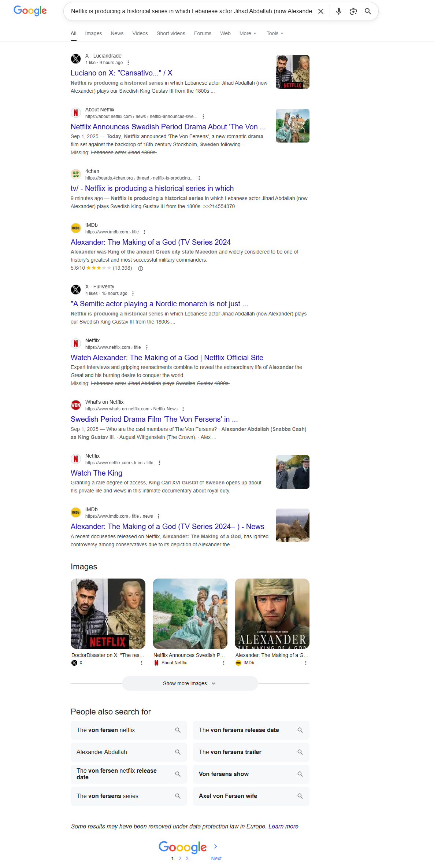Viewport: 434px width, 868px height.
Task: Open 'Swedish Period Drama Film The Von Fersens' link
Action: pyautogui.click(x=154, y=419)
